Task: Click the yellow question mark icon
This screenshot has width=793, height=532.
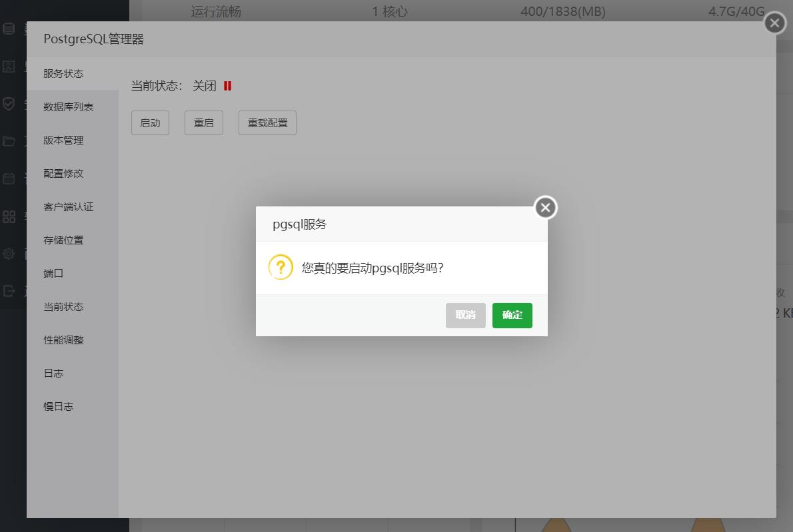Action: point(281,267)
